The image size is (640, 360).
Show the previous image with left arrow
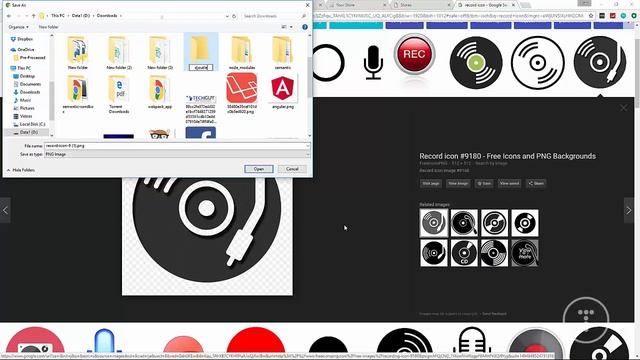point(5,210)
